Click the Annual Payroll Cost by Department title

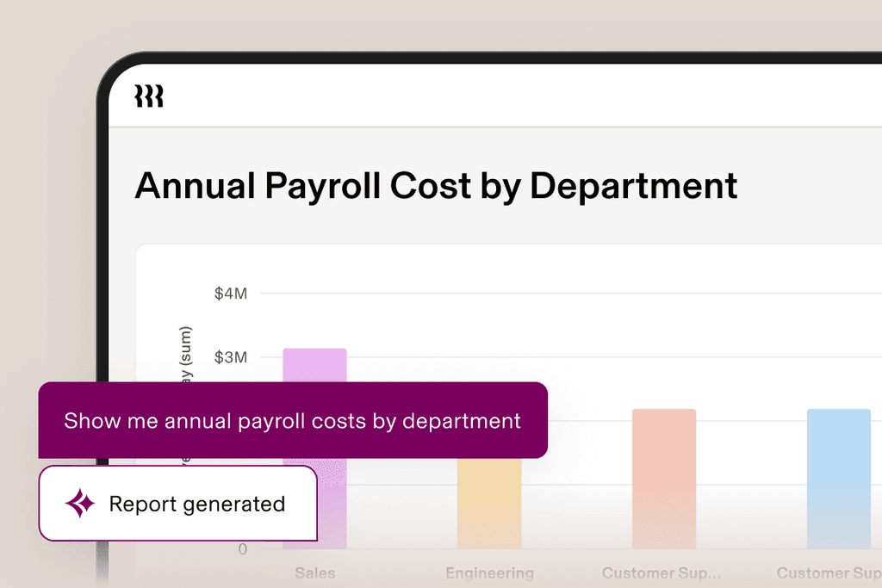coord(436,185)
